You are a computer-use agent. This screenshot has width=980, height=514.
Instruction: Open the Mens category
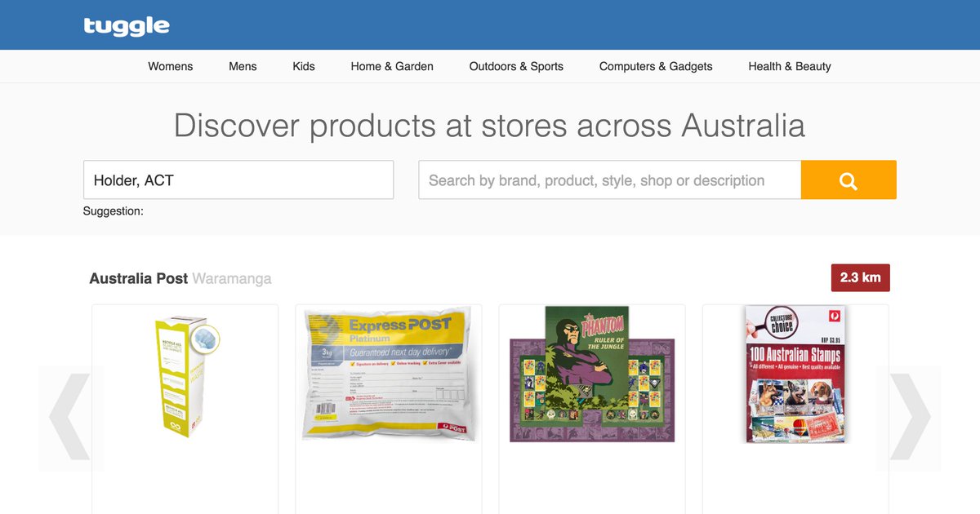(243, 66)
